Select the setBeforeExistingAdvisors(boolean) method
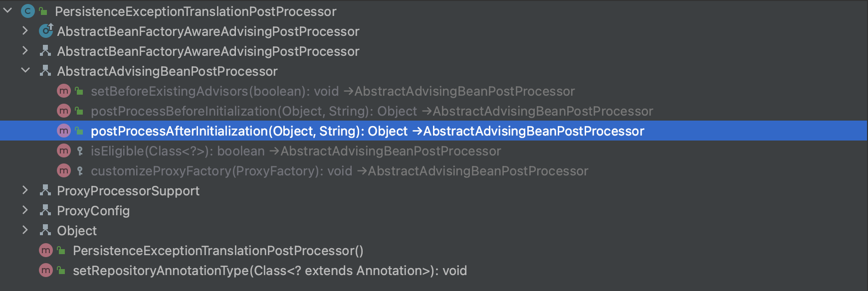 [x=332, y=91]
